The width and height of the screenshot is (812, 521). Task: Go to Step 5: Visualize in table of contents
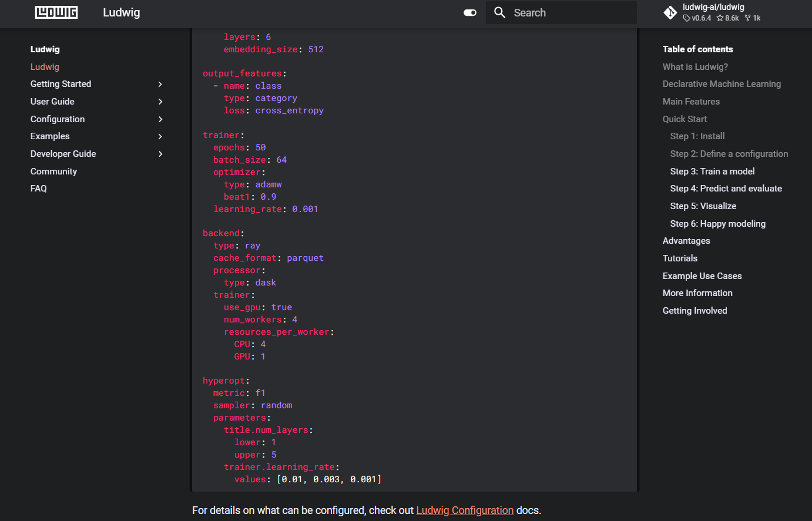tap(703, 206)
